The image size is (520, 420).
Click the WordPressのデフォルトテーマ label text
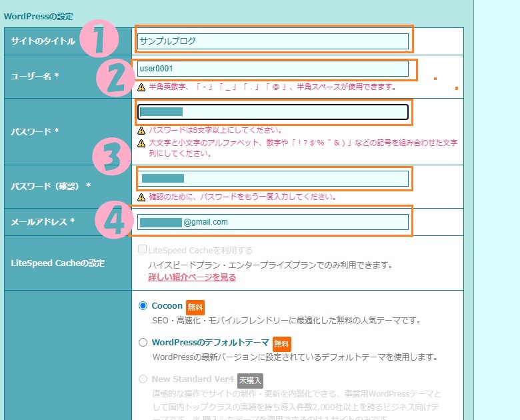click(x=210, y=343)
